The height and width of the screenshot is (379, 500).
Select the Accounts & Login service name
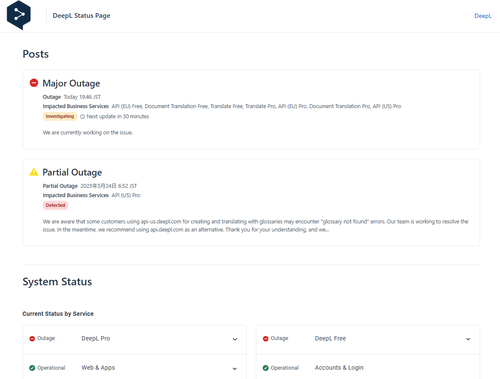[x=339, y=368]
